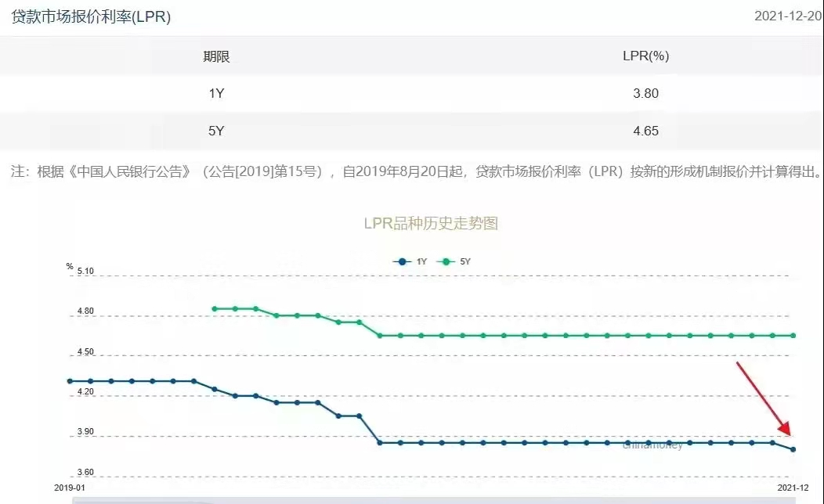Image resolution: width=824 pixels, height=504 pixels.
Task: Click the last 5Y data point on green line
Action: 793,336
